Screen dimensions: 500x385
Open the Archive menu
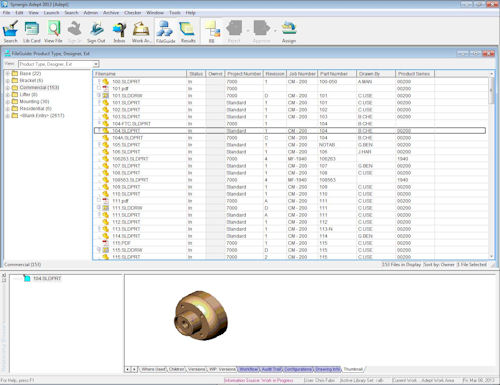111,13
